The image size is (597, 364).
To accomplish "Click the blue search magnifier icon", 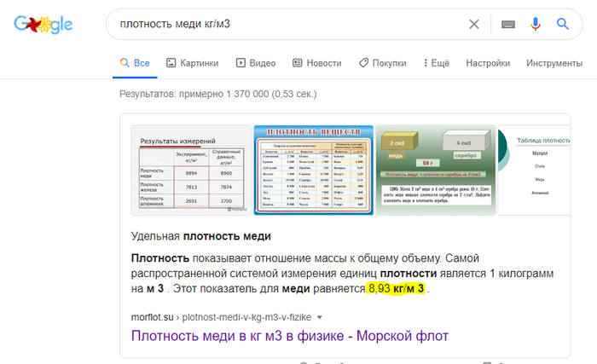I will click(563, 25).
